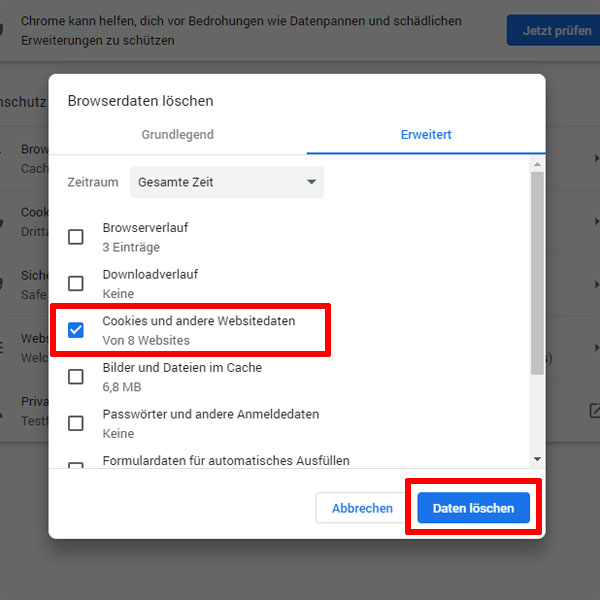Toggle Formulardaten für automatisches Ausfüllen checkbox

click(75, 465)
